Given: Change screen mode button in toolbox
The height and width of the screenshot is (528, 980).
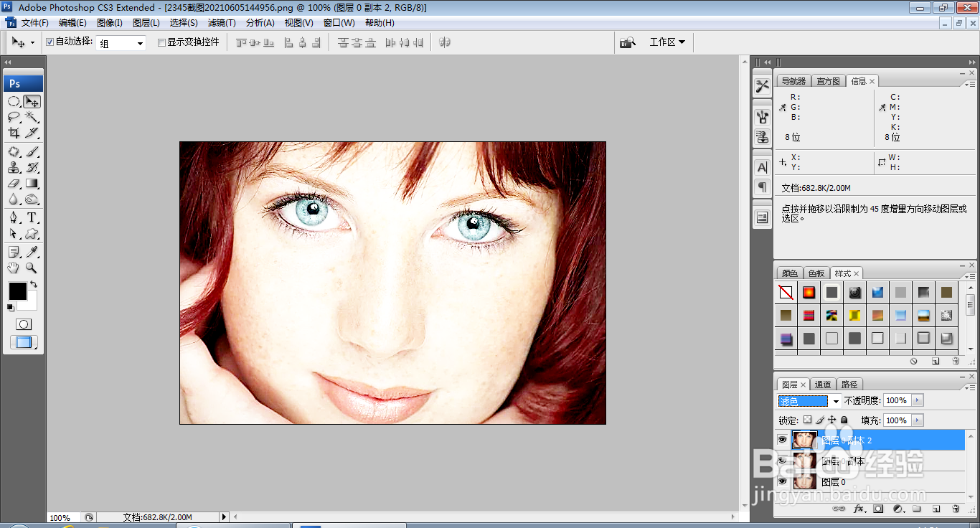Looking at the screenshot, I should click(24, 343).
